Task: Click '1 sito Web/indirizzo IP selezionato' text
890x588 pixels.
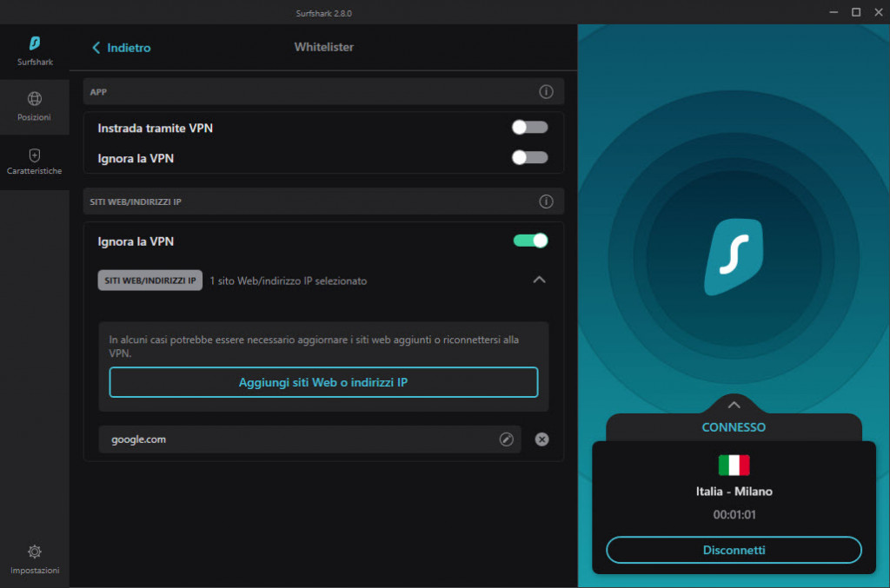Action: coord(289,281)
